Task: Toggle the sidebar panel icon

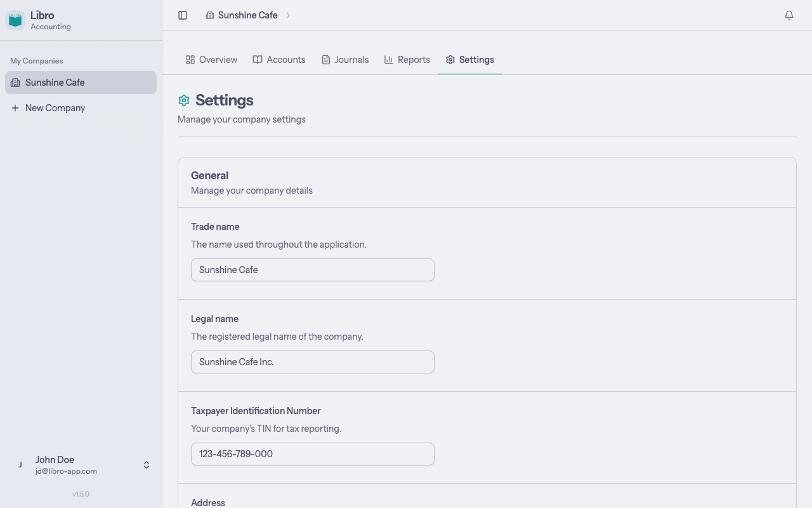Action: 183,15
